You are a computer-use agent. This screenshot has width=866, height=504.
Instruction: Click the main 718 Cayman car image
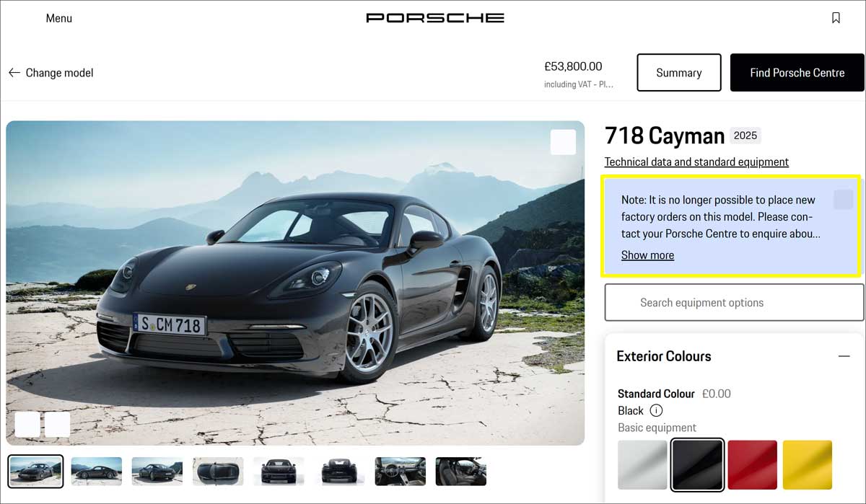[295, 283]
